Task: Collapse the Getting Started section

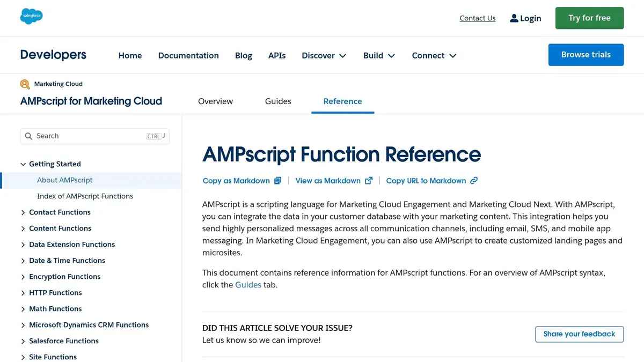Action: point(23,164)
